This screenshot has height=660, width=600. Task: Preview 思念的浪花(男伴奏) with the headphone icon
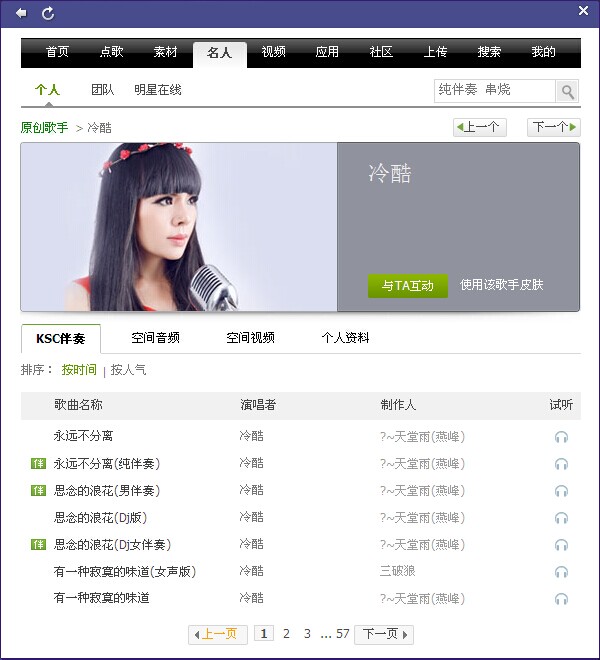pos(561,491)
